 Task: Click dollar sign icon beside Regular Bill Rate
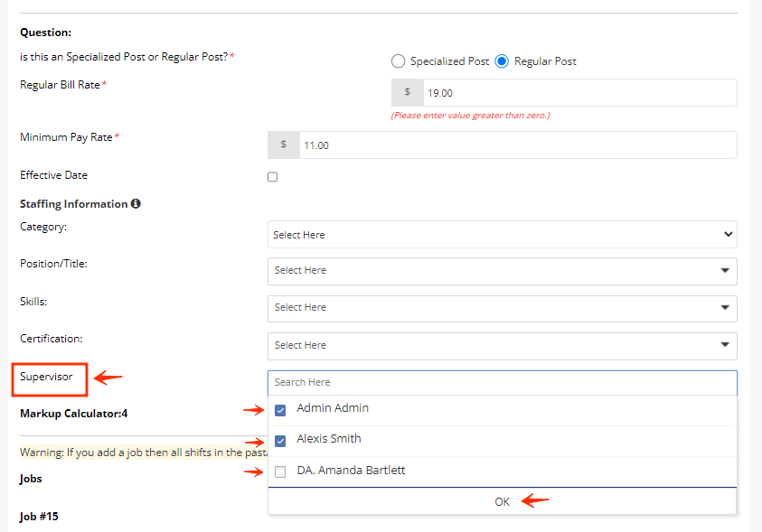click(407, 92)
